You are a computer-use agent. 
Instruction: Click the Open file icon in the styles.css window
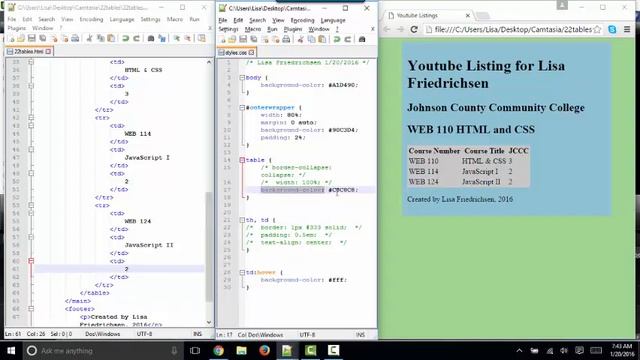point(232,40)
